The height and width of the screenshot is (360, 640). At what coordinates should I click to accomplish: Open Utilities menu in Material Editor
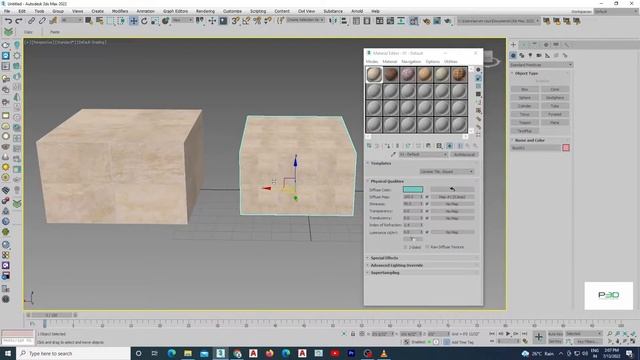451,62
